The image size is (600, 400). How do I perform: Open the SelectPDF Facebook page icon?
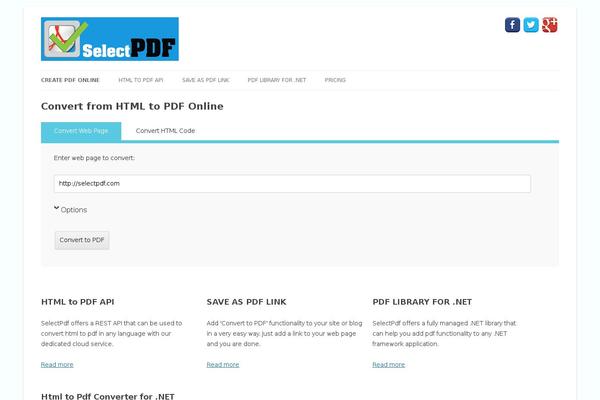[512, 25]
